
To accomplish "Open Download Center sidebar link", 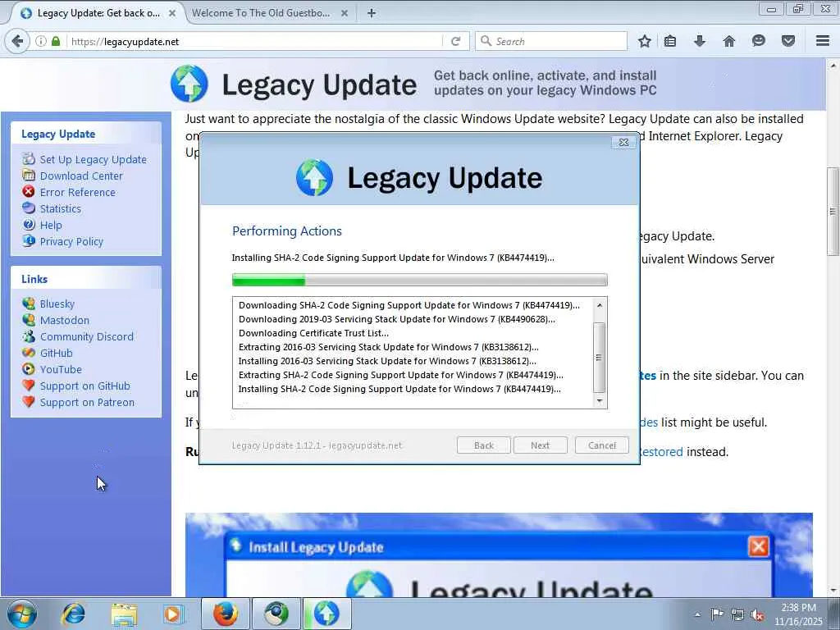I will click(81, 176).
